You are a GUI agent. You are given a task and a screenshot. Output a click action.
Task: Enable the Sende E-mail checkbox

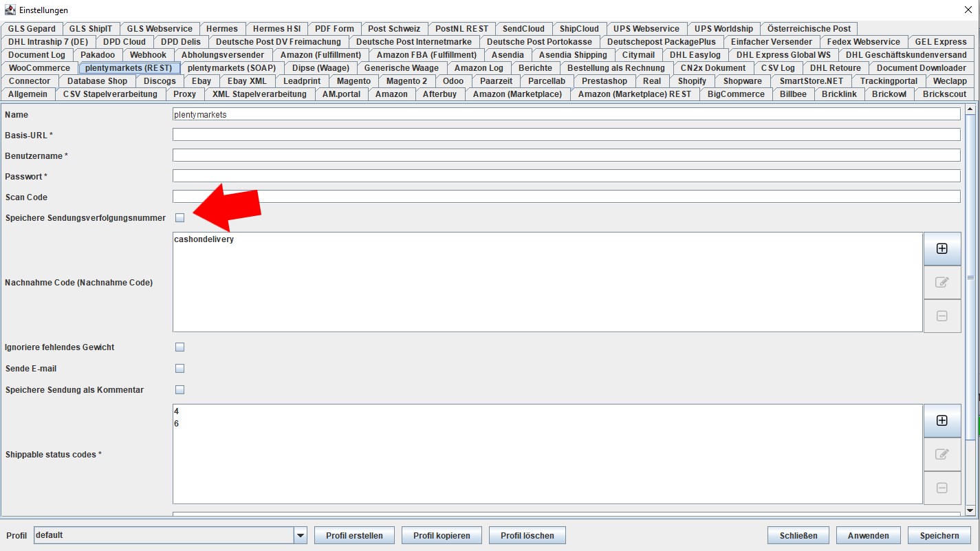pyautogui.click(x=180, y=369)
